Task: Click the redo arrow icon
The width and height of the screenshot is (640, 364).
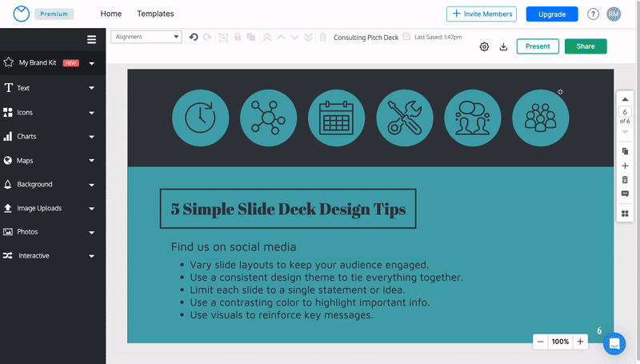Action: [207, 37]
